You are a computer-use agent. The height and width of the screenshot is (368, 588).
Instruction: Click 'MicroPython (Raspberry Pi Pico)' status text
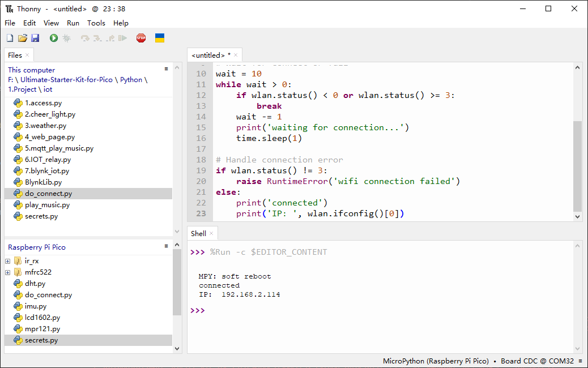pyautogui.click(x=436, y=361)
